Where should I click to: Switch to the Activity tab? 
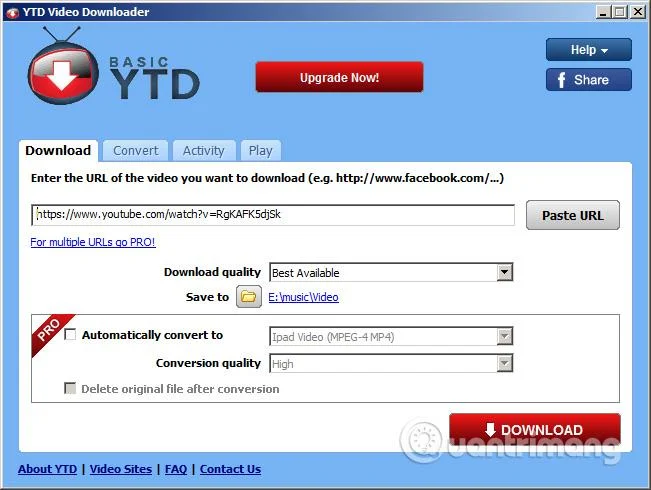click(203, 150)
